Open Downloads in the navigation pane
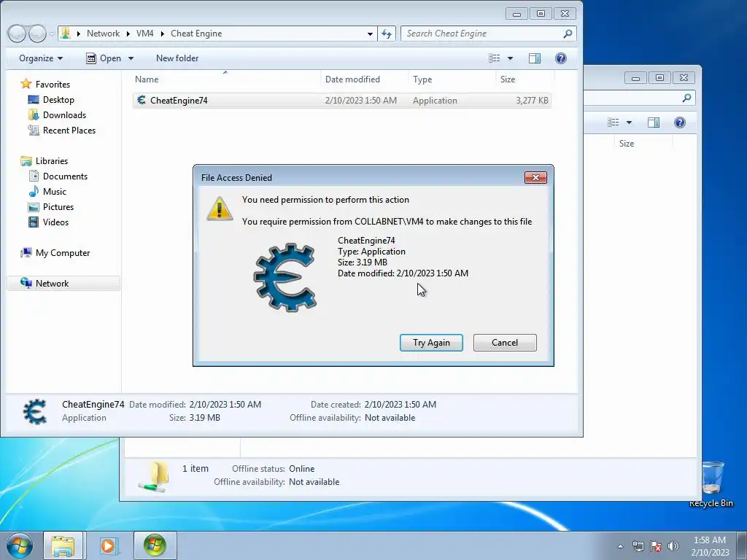 64,114
